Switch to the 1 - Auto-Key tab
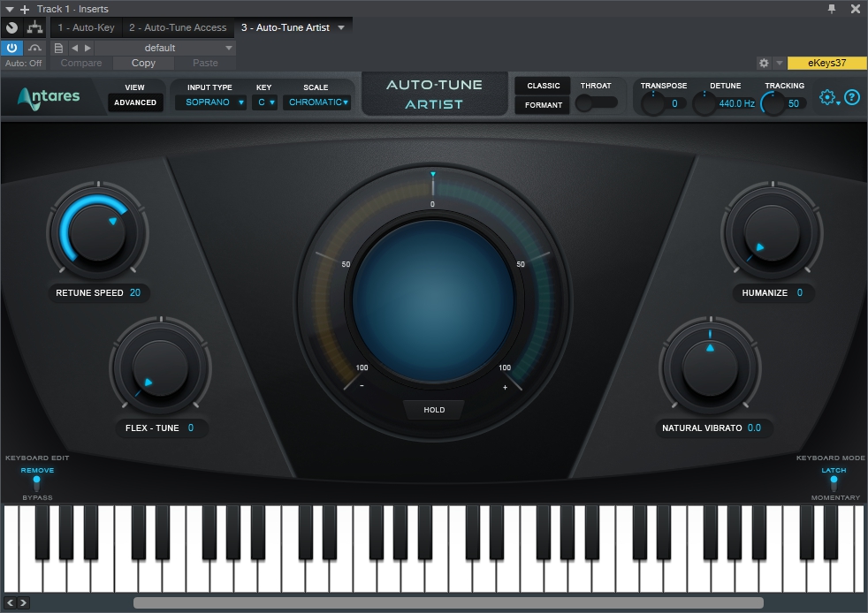868x613 pixels. point(86,27)
